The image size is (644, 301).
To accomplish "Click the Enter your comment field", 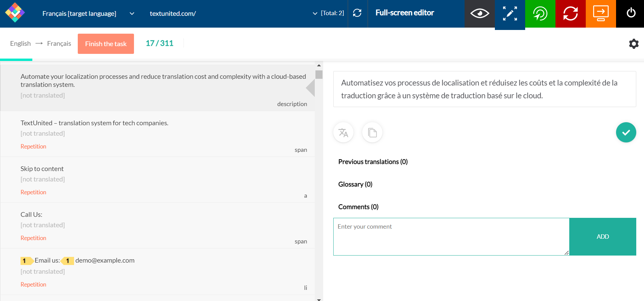I will (451, 237).
